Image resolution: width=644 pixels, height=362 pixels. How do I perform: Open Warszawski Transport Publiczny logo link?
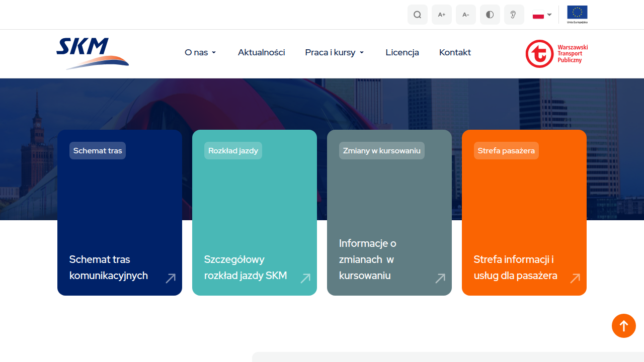[556, 54]
